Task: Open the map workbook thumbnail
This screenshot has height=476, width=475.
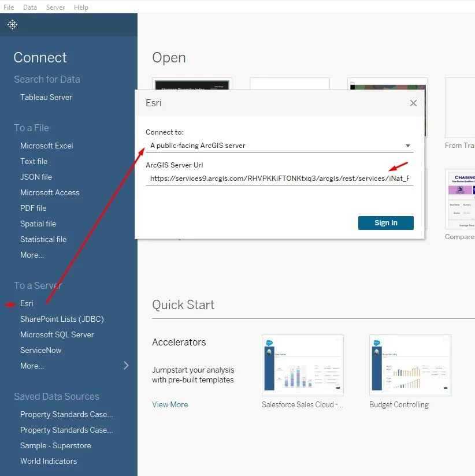Action: (388, 84)
